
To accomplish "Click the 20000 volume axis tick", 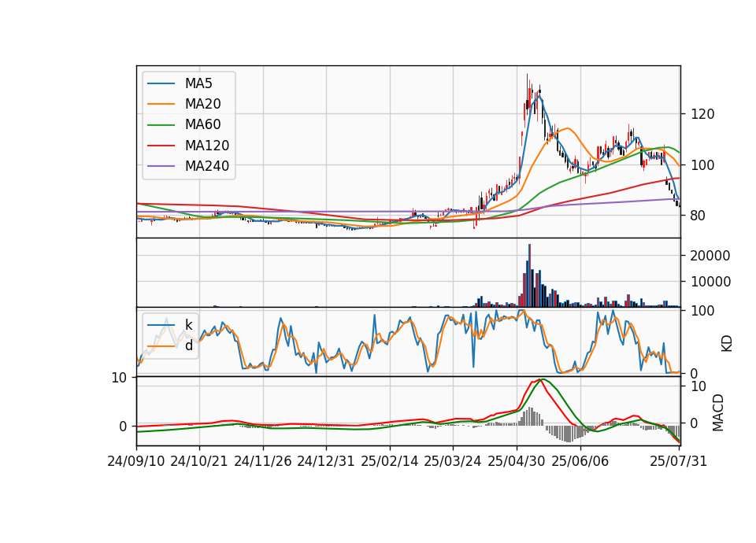I will coord(710,256).
